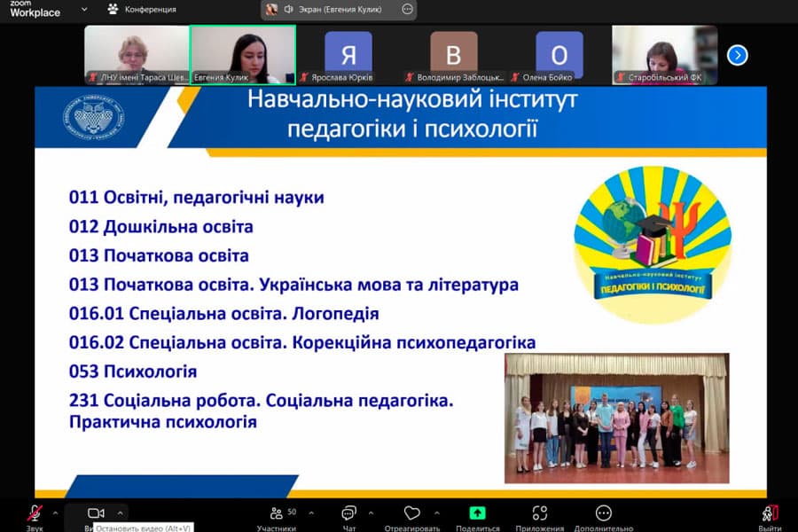Click the Отреагировать reactions heart icon
798x532 pixels.
[411, 512]
